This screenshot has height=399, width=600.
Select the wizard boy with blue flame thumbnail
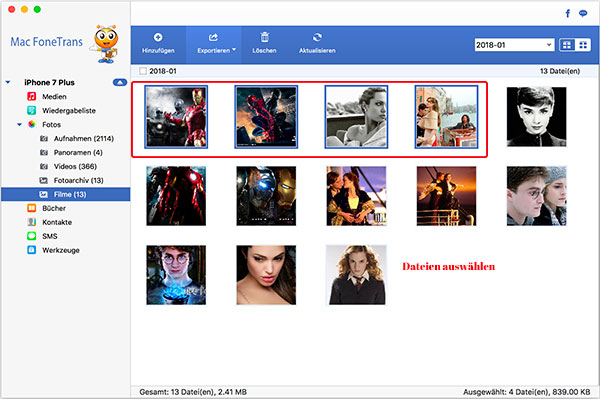[176, 275]
